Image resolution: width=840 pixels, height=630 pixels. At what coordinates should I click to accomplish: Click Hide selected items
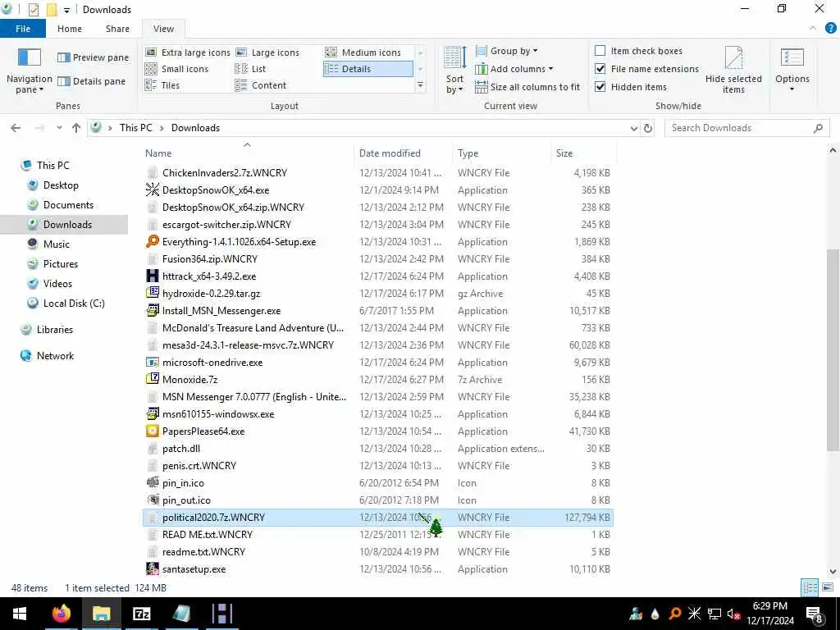click(x=733, y=71)
